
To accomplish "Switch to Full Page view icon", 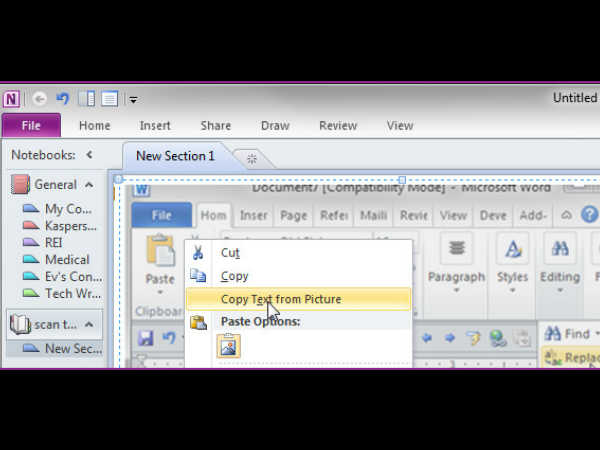I will click(x=109, y=99).
